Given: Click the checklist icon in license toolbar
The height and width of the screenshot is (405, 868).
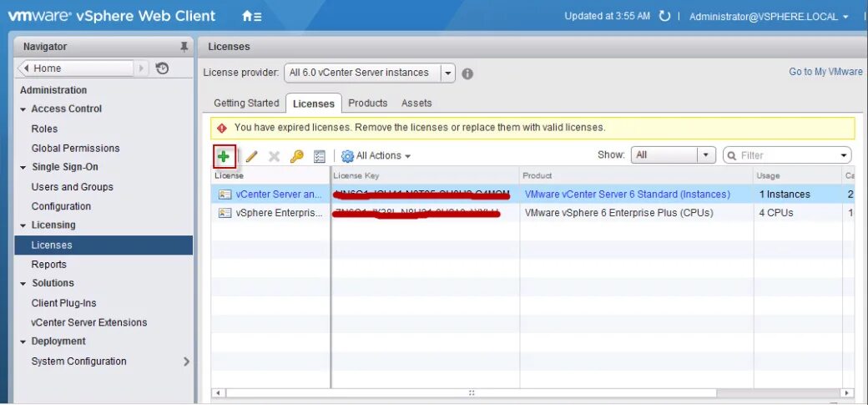Looking at the screenshot, I should pos(320,157).
